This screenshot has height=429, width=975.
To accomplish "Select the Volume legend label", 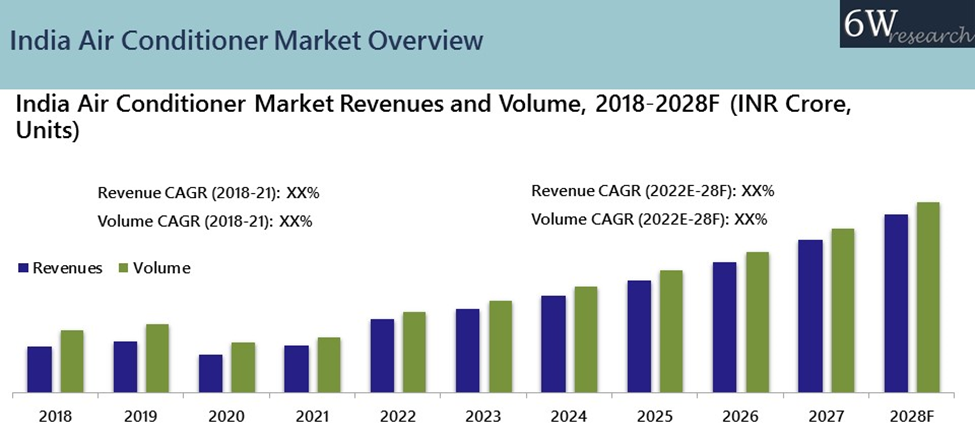I will pyautogui.click(x=161, y=268).
